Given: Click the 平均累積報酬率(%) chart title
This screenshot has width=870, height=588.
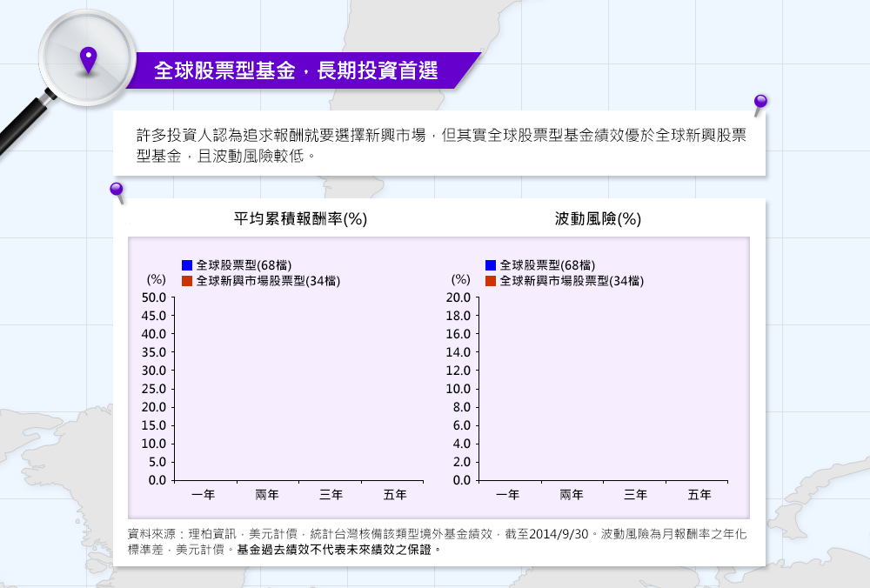Looking at the screenshot, I should point(300,218).
